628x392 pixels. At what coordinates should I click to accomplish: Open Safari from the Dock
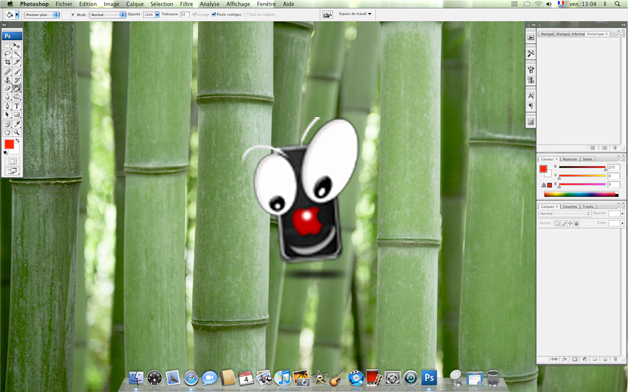[191, 378]
